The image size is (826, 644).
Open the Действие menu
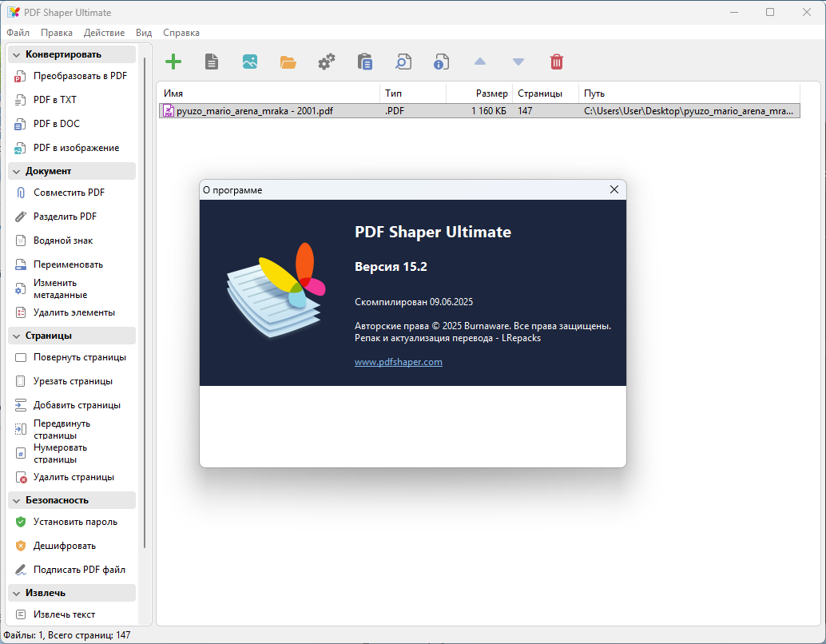105,33
